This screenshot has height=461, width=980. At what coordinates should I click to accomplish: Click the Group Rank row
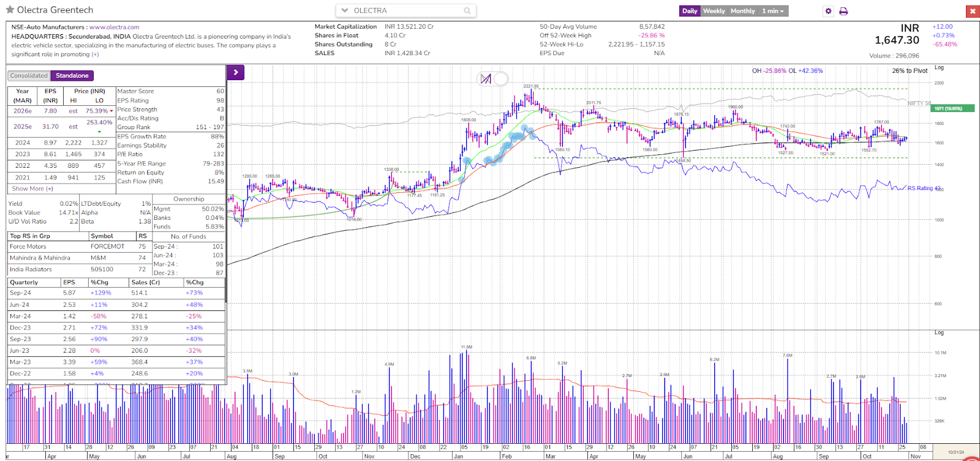tap(170, 127)
